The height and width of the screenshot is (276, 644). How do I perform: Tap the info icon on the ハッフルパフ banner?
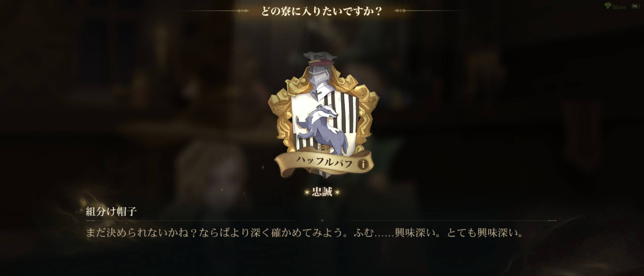(362, 164)
